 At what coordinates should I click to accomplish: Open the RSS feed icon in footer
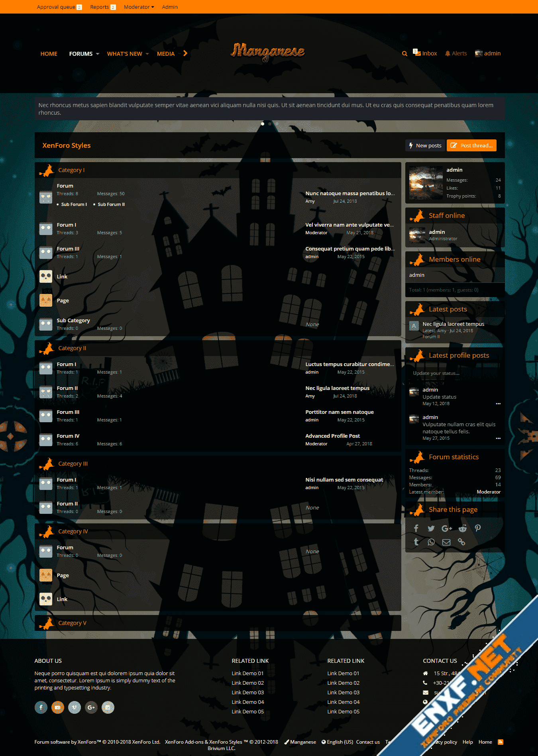coord(501,742)
